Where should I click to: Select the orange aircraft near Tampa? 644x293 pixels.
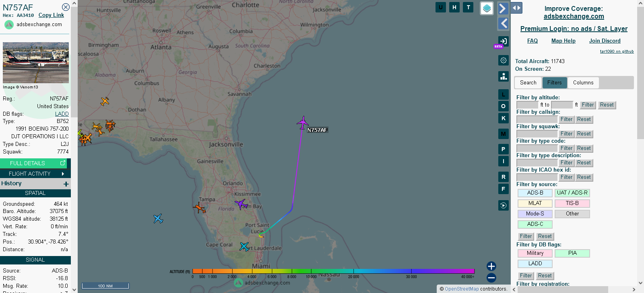click(x=200, y=208)
